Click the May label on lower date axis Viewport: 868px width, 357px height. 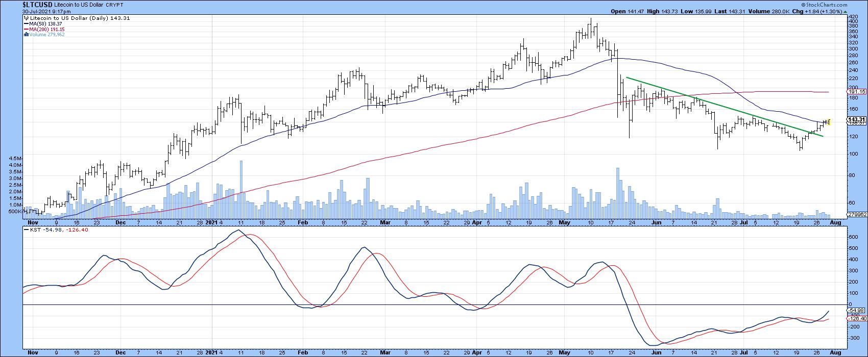coord(564,353)
